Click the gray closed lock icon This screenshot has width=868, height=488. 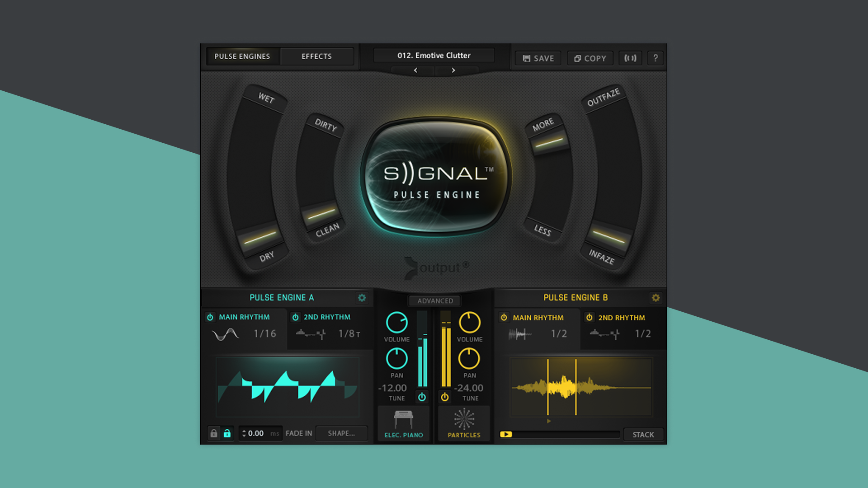coord(214,433)
